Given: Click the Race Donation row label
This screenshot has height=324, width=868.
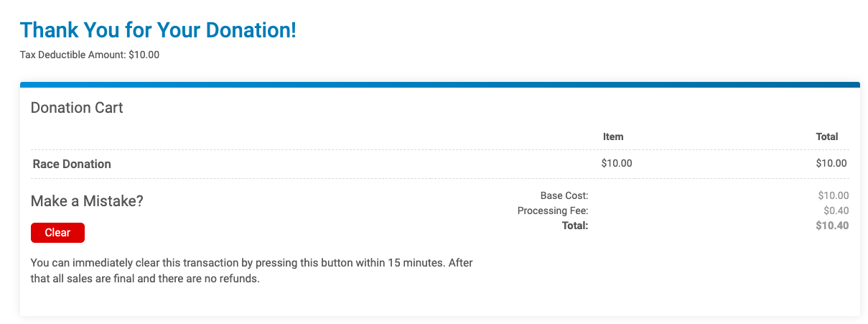Looking at the screenshot, I should [x=72, y=164].
